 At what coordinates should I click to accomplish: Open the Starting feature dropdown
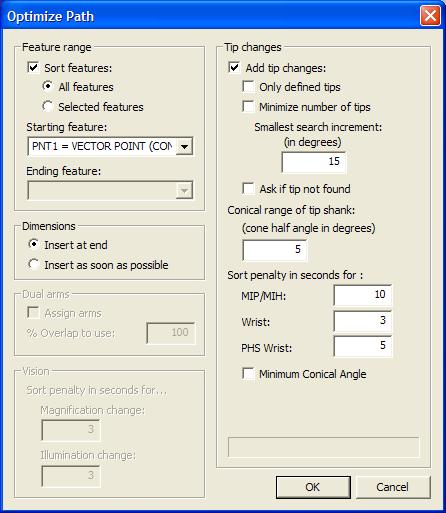(184, 146)
